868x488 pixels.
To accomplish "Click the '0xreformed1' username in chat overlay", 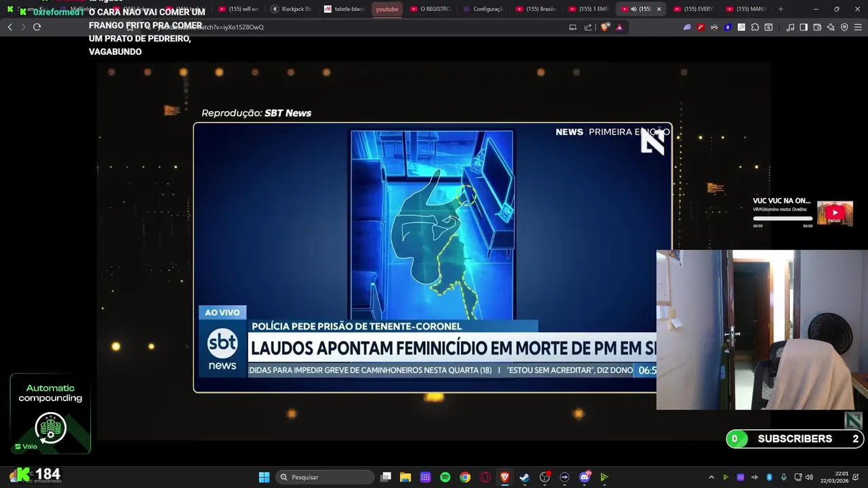I will click(x=58, y=12).
